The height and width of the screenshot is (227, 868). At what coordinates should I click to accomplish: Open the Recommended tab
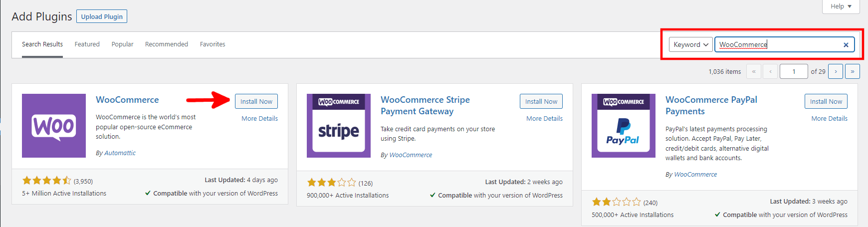167,44
